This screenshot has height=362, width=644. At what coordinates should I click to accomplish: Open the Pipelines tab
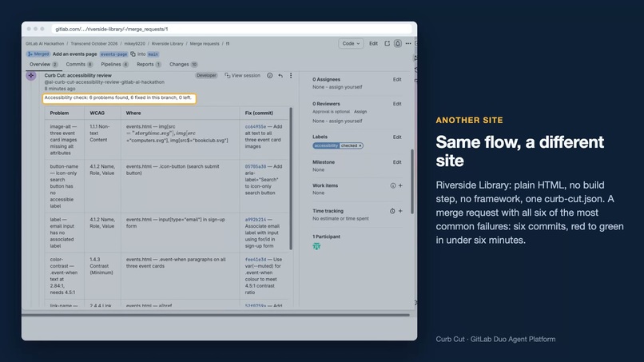[x=114, y=65]
